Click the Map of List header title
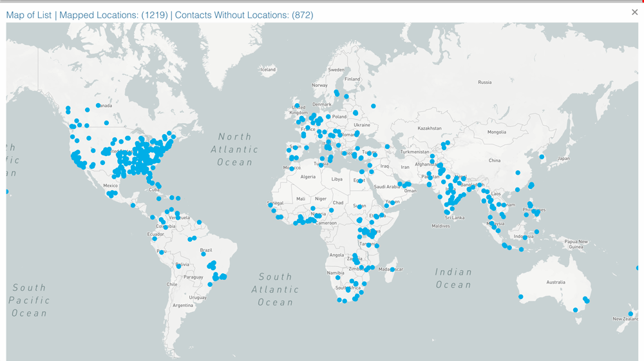Screen dimensions: 644x361 29,15
